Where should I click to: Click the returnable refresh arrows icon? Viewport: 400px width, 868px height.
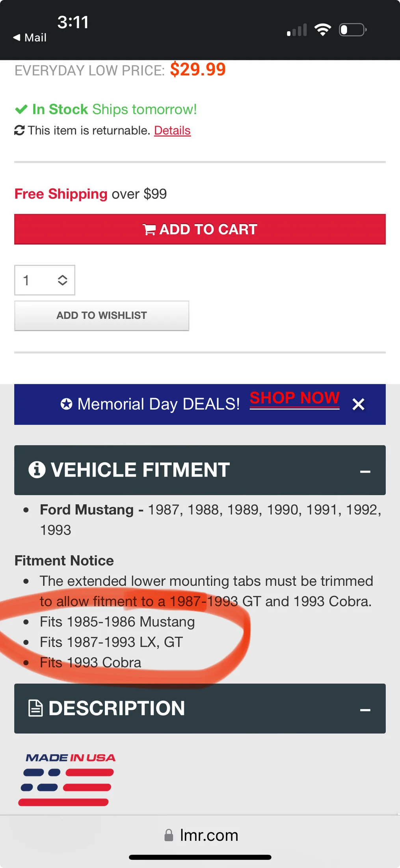point(19,130)
